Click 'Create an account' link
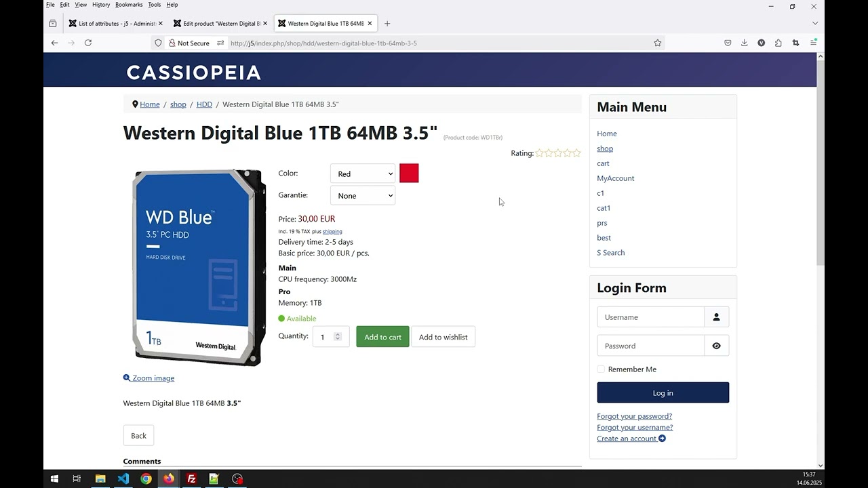 [631, 439]
